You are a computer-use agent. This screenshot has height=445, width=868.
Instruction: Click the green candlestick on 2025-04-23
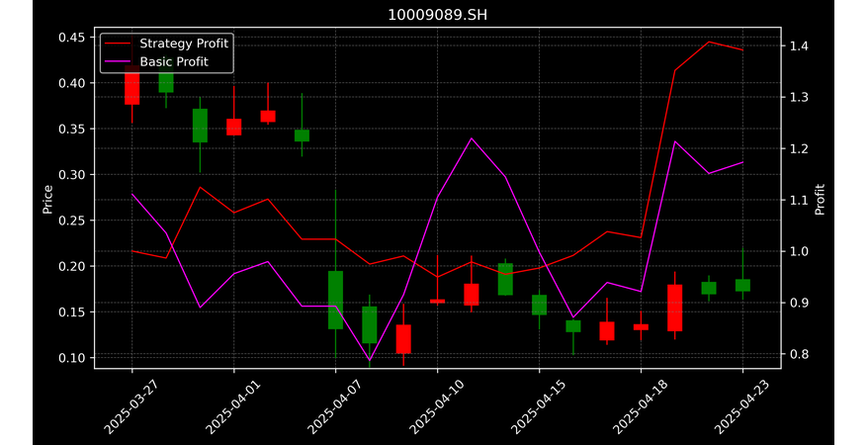(742, 285)
